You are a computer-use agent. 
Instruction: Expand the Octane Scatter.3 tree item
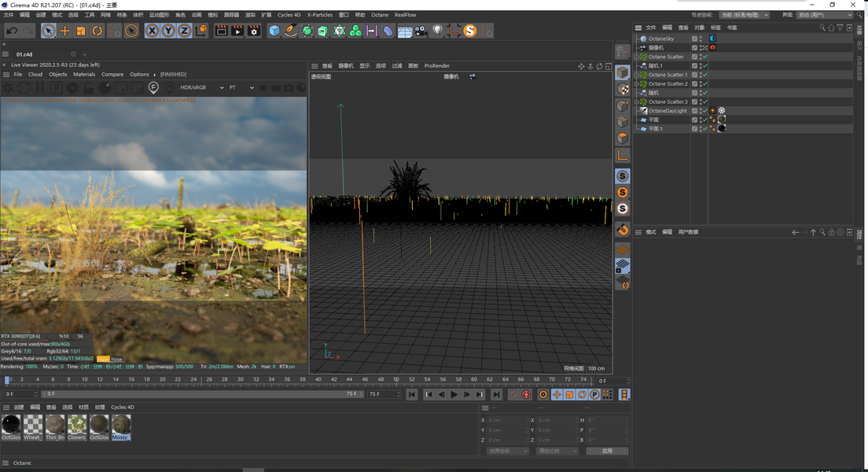(637, 102)
